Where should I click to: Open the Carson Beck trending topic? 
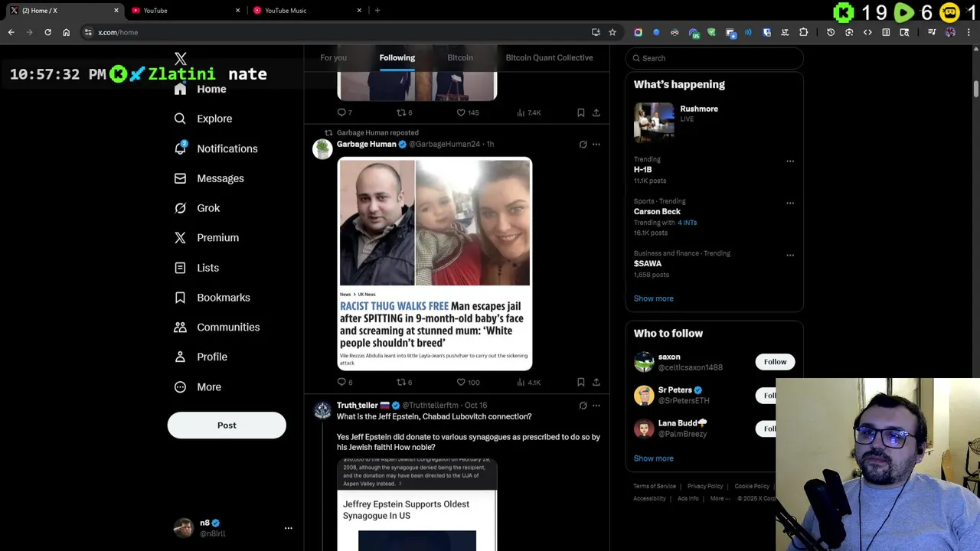click(657, 211)
